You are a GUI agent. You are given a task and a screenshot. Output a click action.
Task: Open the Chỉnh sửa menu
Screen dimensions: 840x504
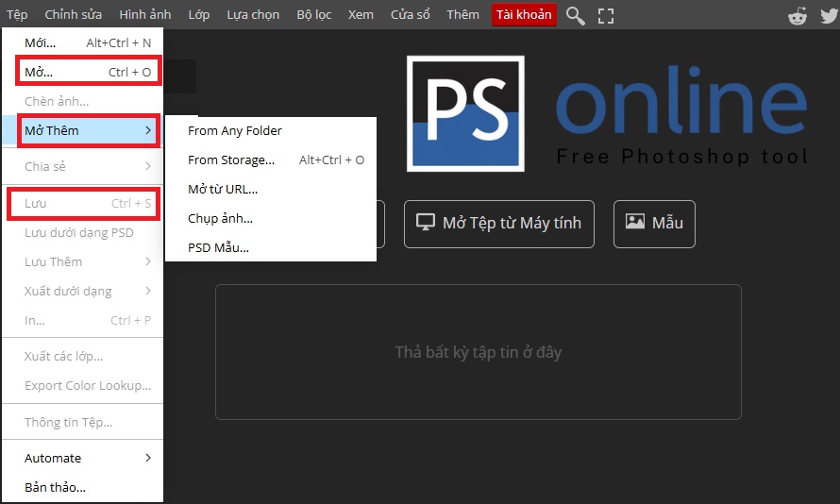coord(74,14)
